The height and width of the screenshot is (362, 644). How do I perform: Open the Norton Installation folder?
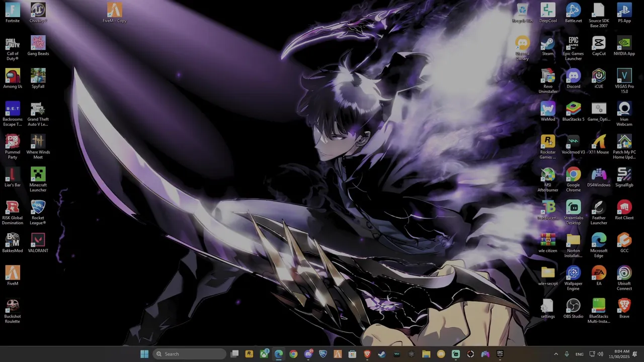[574, 246]
